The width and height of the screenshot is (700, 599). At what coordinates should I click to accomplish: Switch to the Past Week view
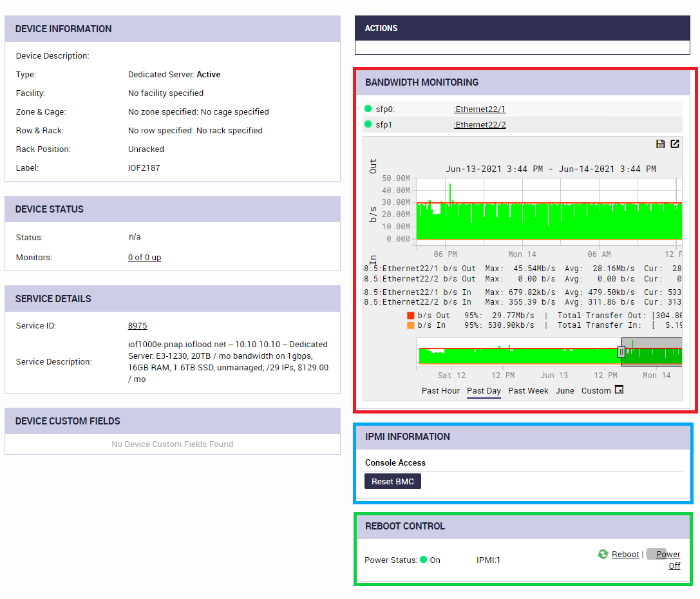(527, 390)
